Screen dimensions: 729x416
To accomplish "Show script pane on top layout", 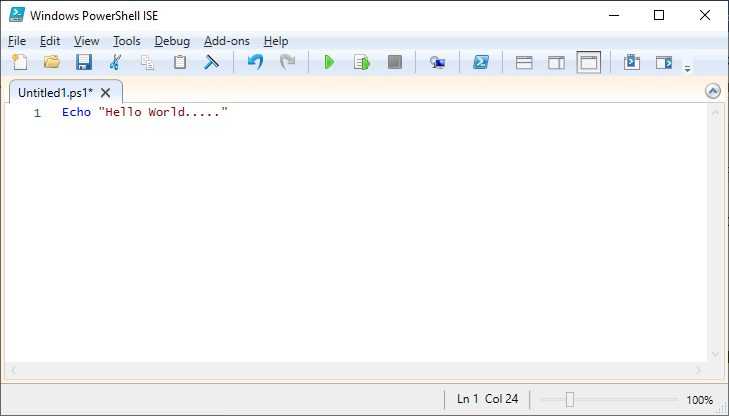I will pyautogui.click(x=524, y=62).
